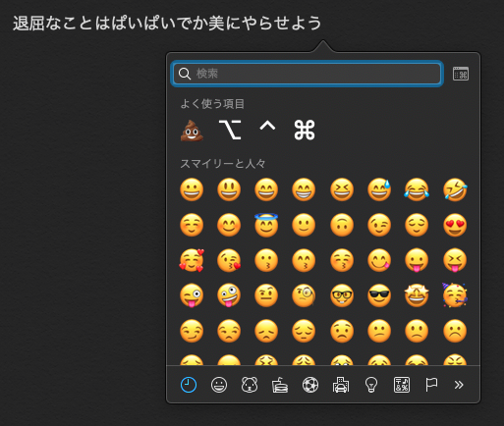Click the スマイリーと人々 section heading
Screen dimensions: 504x426
coord(223,163)
